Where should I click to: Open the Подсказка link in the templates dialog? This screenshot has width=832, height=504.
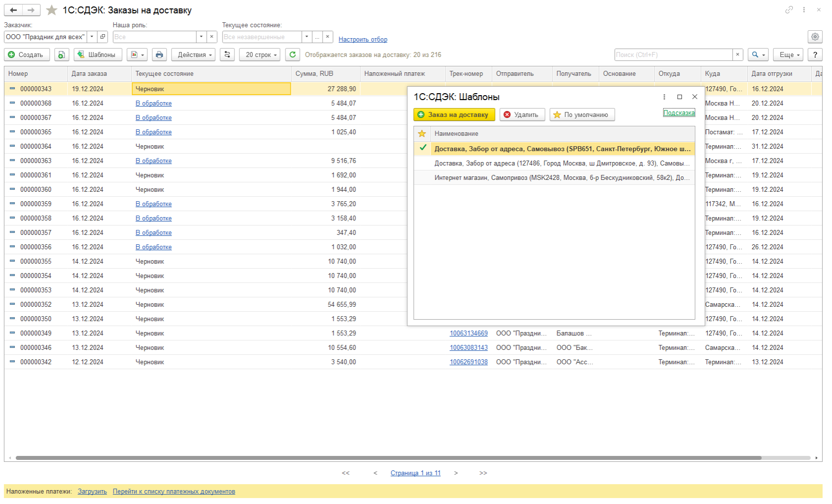(679, 113)
